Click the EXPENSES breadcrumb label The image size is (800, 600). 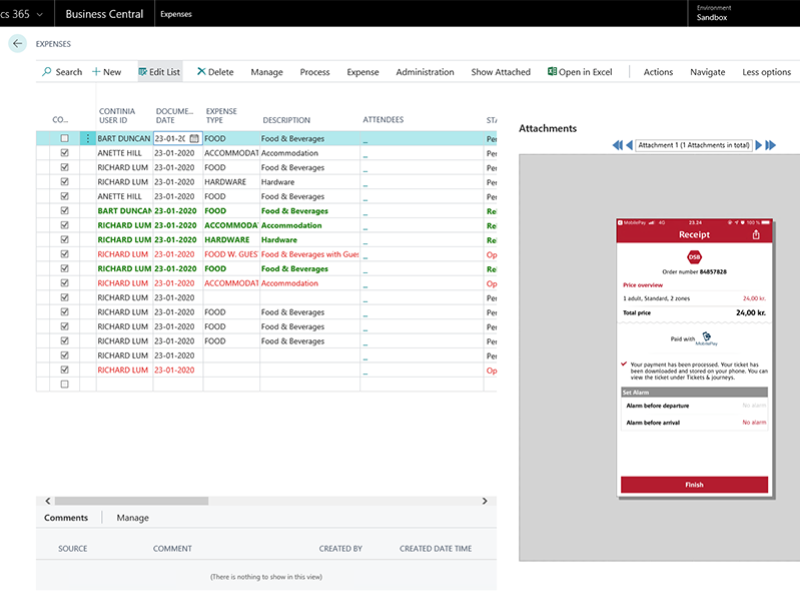coord(53,44)
